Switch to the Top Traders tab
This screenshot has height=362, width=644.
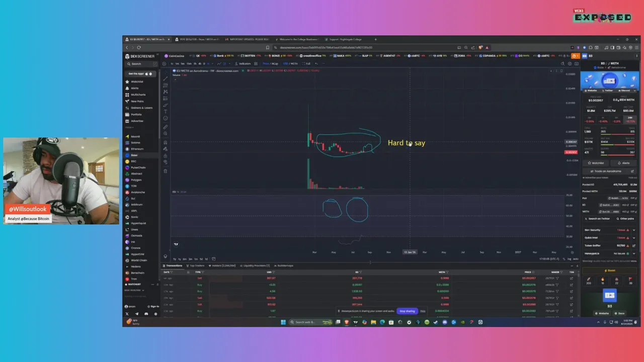196,265
